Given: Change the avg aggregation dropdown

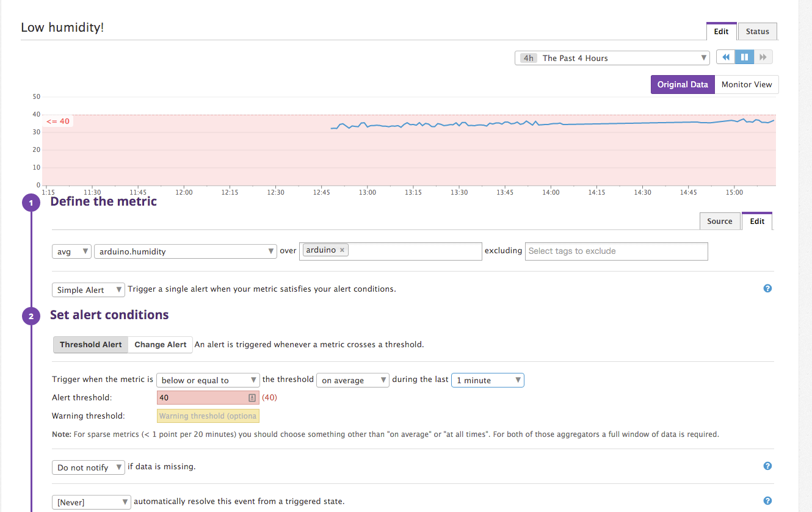Looking at the screenshot, I should click(x=71, y=251).
